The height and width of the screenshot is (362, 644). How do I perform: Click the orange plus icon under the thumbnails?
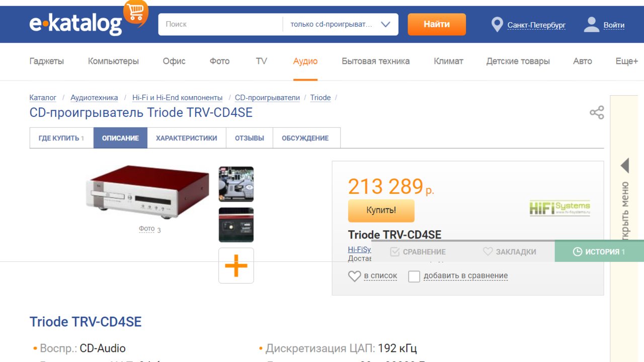(x=236, y=265)
